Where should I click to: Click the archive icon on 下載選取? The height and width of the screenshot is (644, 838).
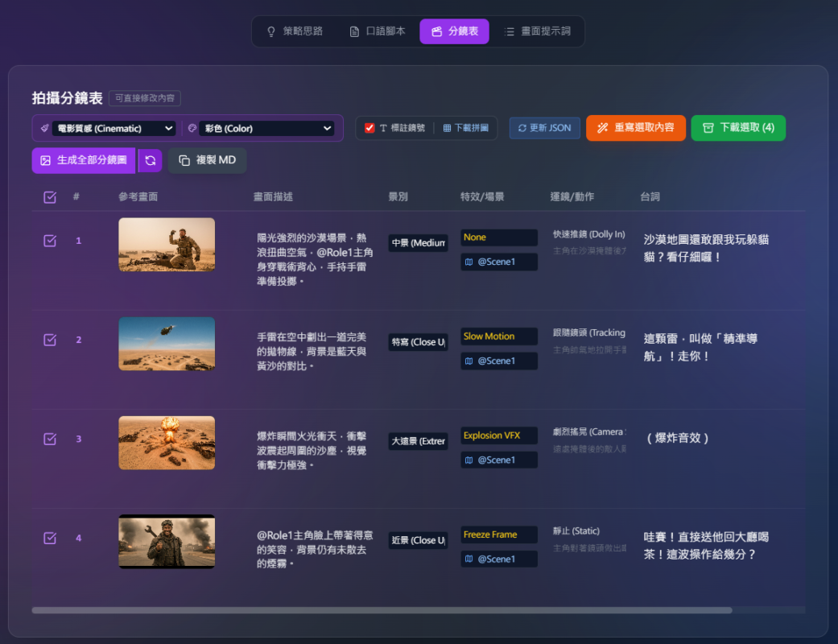[708, 128]
